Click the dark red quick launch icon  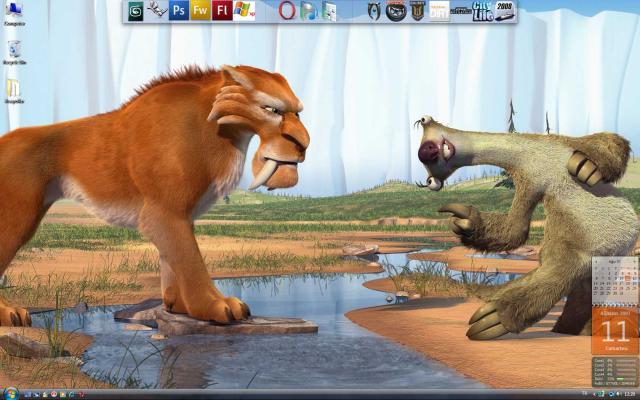click(81, 395)
